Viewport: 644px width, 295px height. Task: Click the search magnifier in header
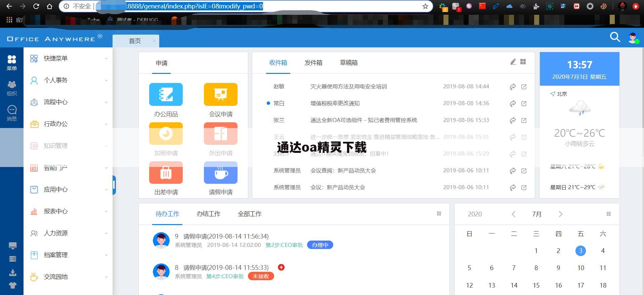(x=615, y=37)
